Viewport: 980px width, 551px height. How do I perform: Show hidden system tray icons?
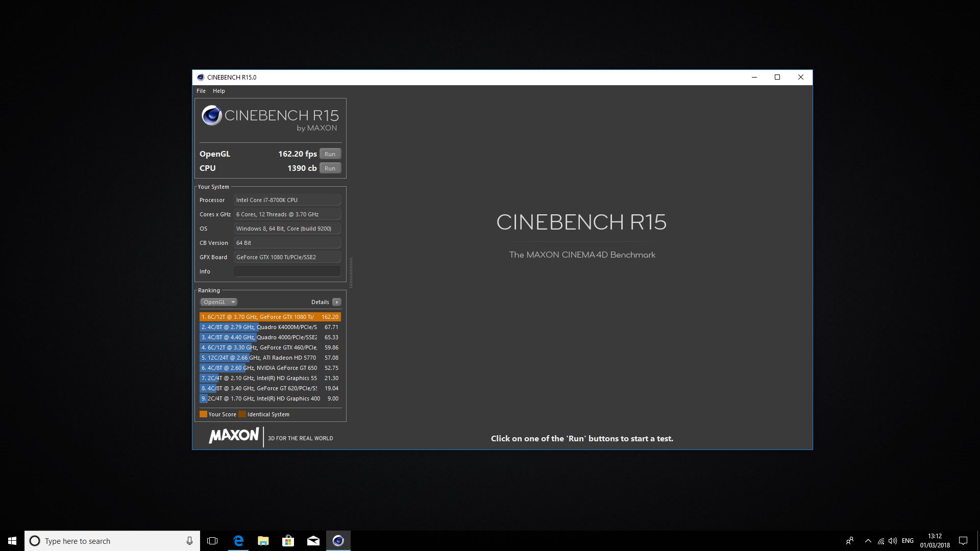tap(868, 541)
